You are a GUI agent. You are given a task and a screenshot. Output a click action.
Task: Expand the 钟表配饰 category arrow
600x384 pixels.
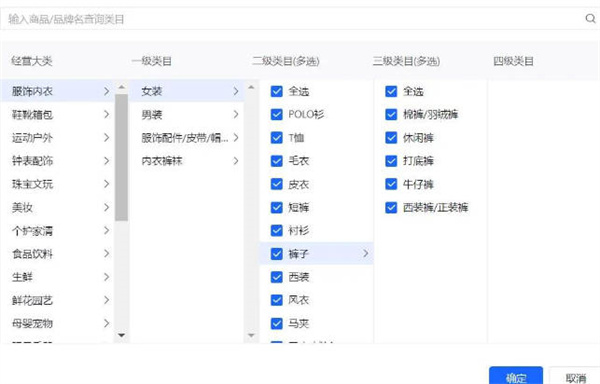click(x=106, y=161)
